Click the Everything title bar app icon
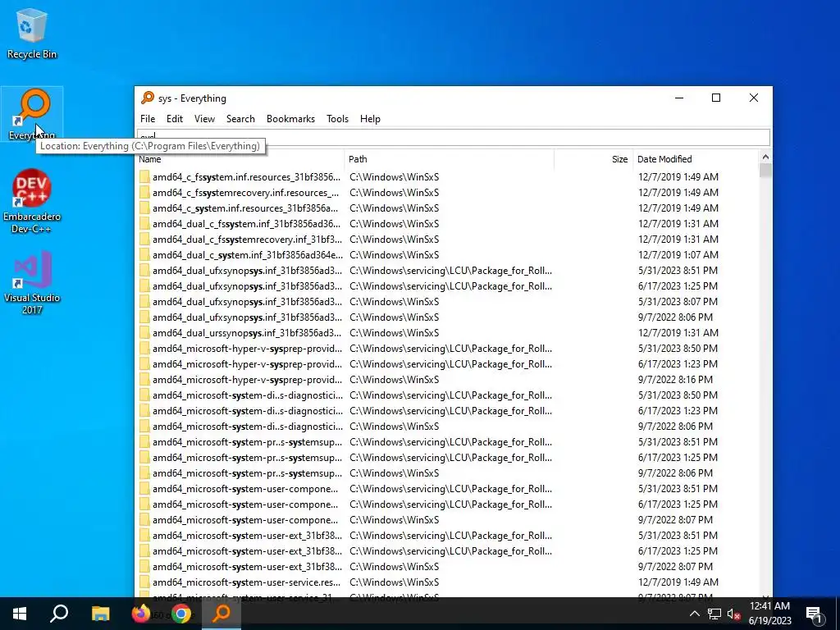This screenshot has width=840, height=630. tap(148, 98)
